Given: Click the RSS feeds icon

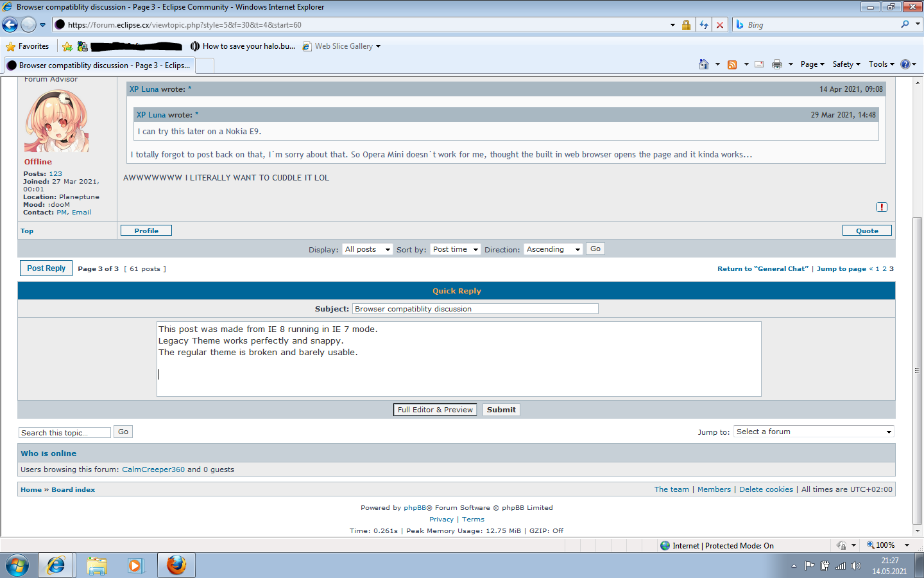Looking at the screenshot, I should (732, 64).
